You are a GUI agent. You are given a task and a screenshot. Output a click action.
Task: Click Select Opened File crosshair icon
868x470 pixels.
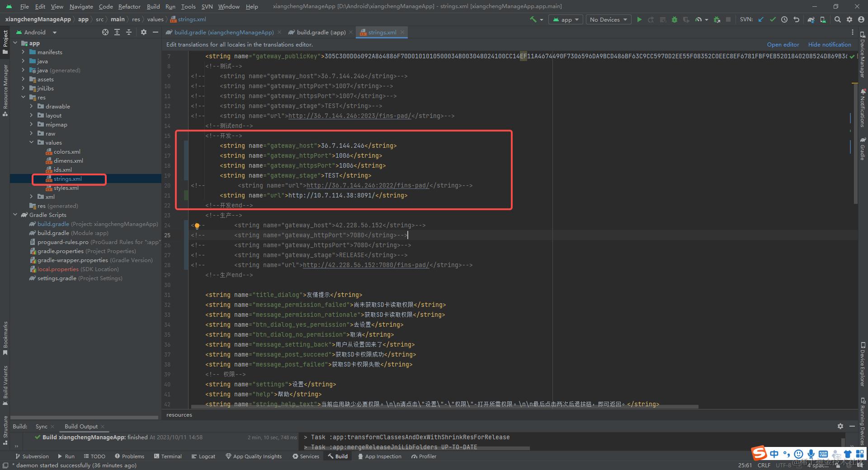click(105, 32)
